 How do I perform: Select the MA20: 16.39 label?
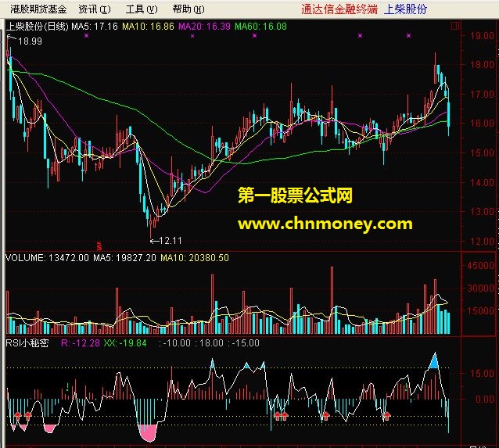204,26
